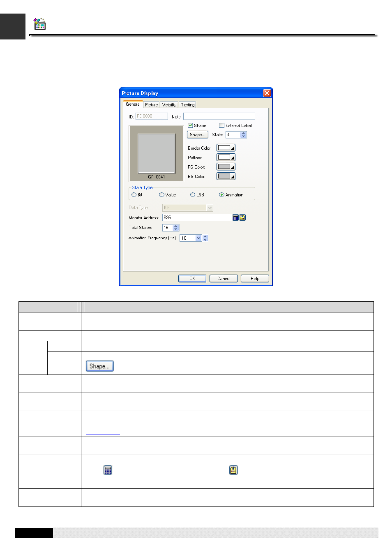Click the Shape... button in the dialog

(198, 135)
